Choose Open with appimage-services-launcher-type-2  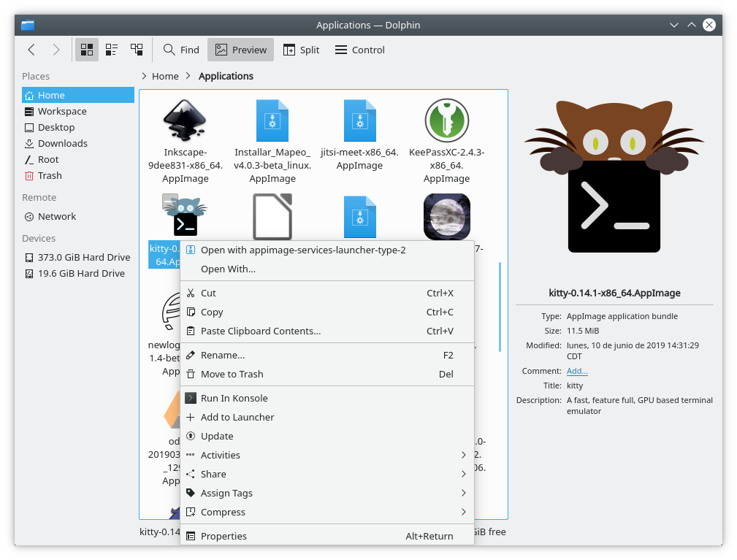pyautogui.click(x=327, y=250)
